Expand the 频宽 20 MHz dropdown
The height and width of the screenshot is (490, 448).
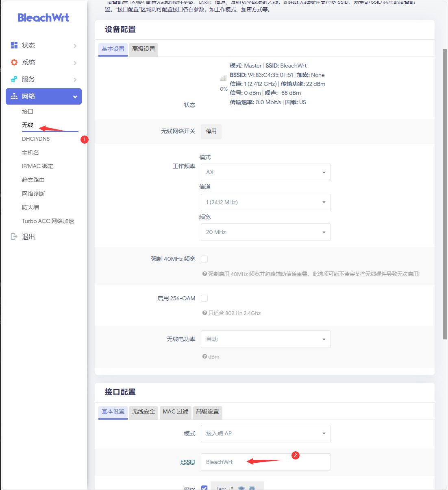[x=265, y=232]
